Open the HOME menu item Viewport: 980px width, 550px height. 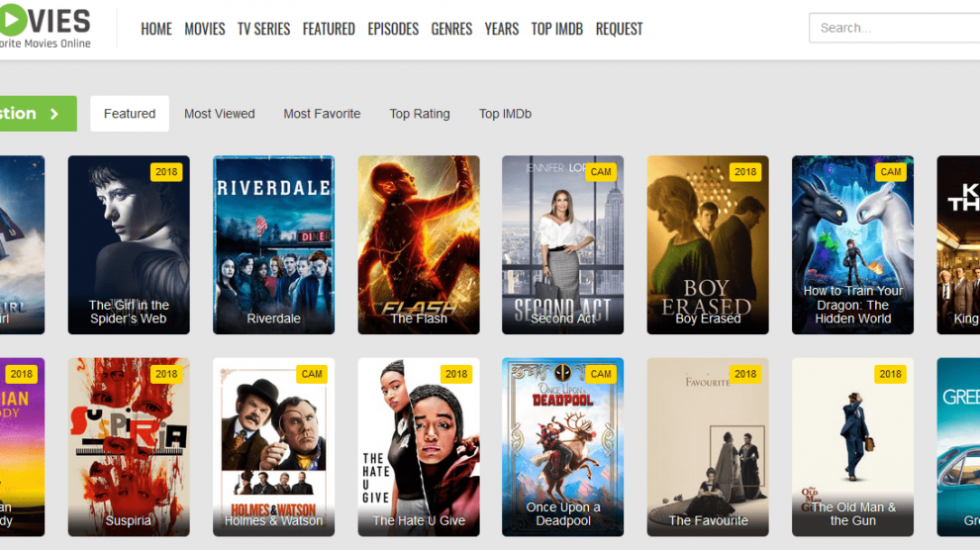(156, 29)
